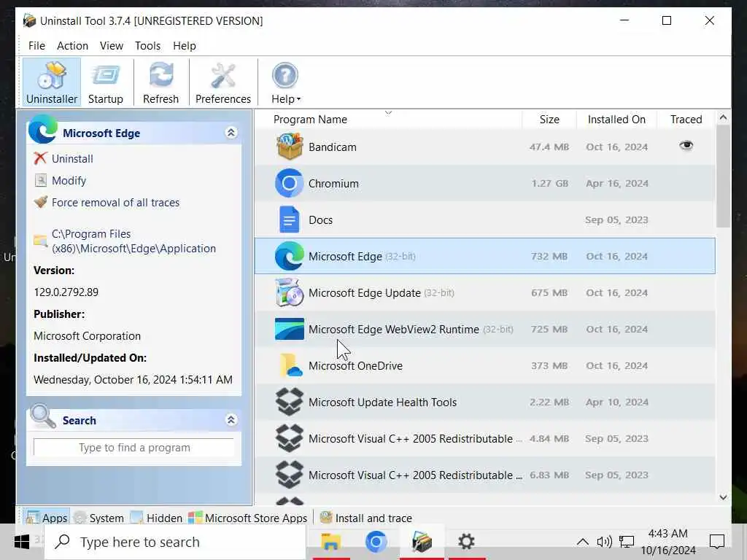Image resolution: width=747 pixels, height=560 pixels.
Task: Focus the Type to find a program field
Action: pyautogui.click(x=134, y=448)
